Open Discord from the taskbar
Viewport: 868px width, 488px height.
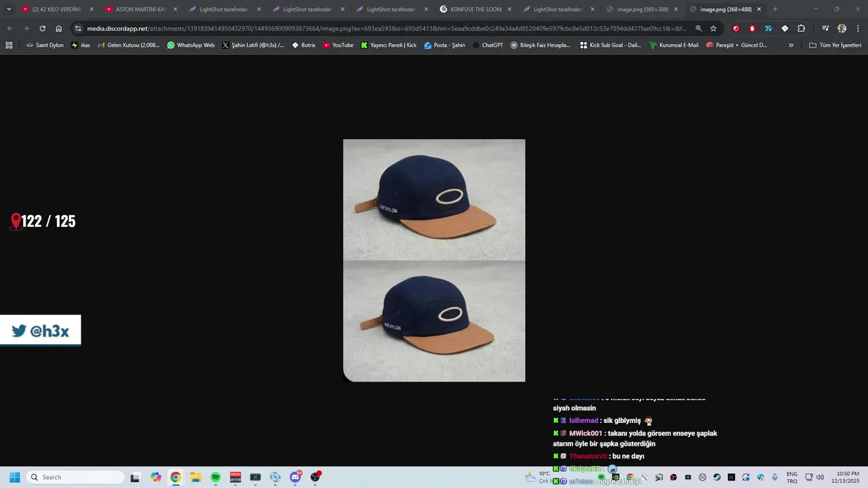click(x=296, y=477)
